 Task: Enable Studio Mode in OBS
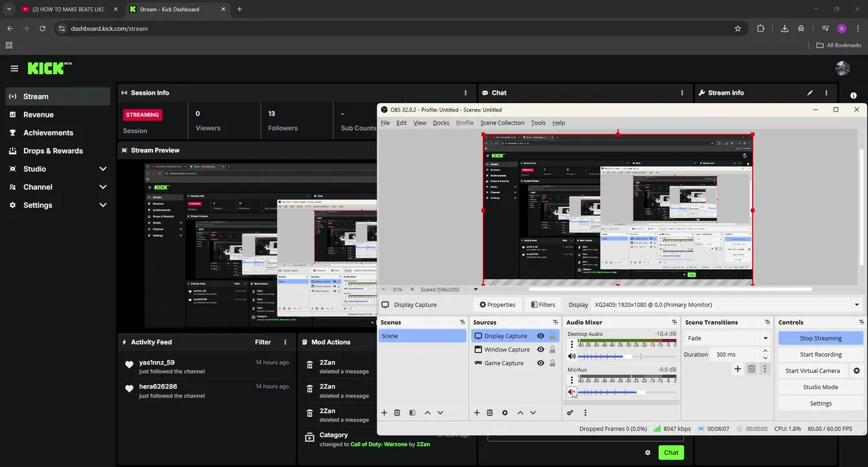[821, 387]
